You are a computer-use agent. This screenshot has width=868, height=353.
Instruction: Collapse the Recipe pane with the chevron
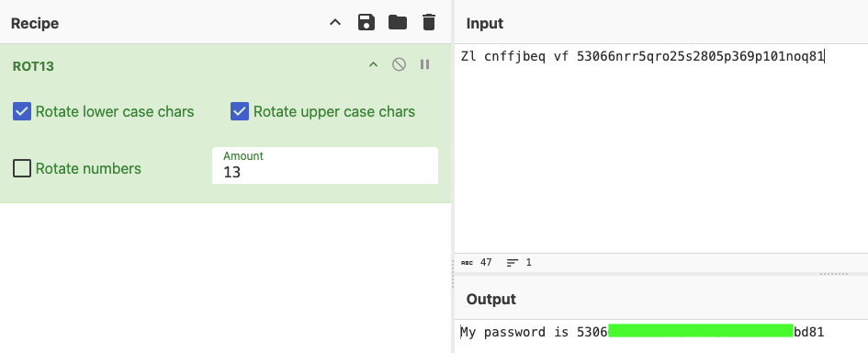335,23
